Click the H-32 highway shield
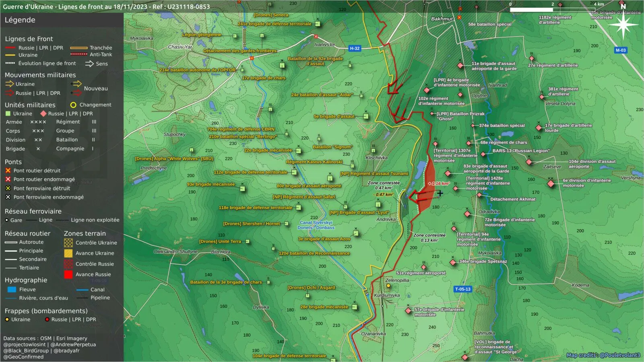This screenshot has height=362, width=644. tap(355, 48)
